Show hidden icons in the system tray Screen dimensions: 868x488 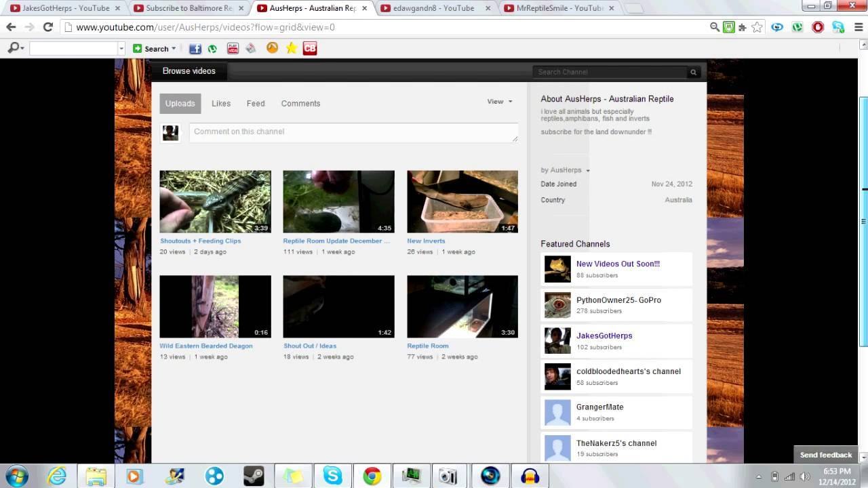[758, 476]
